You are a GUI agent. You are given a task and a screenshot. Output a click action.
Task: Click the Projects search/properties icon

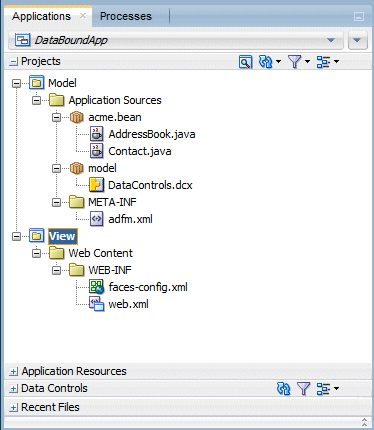pos(245,62)
